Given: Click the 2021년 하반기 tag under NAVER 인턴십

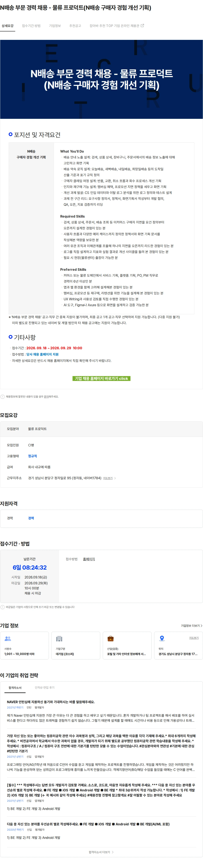Looking at the screenshot, I should (x=15, y=708).
